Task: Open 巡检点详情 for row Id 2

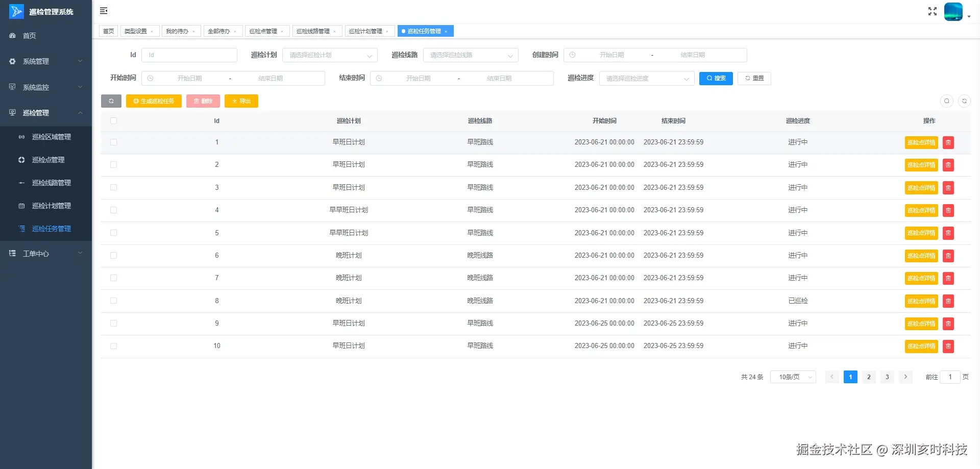Action: click(x=921, y=165)
